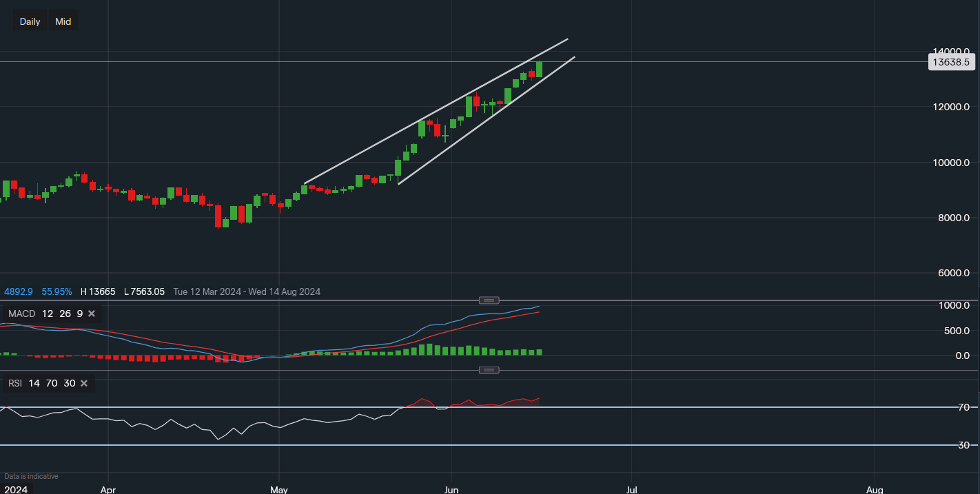Click the date range text below the chart
980x494 pixels.
pos(247,291)
